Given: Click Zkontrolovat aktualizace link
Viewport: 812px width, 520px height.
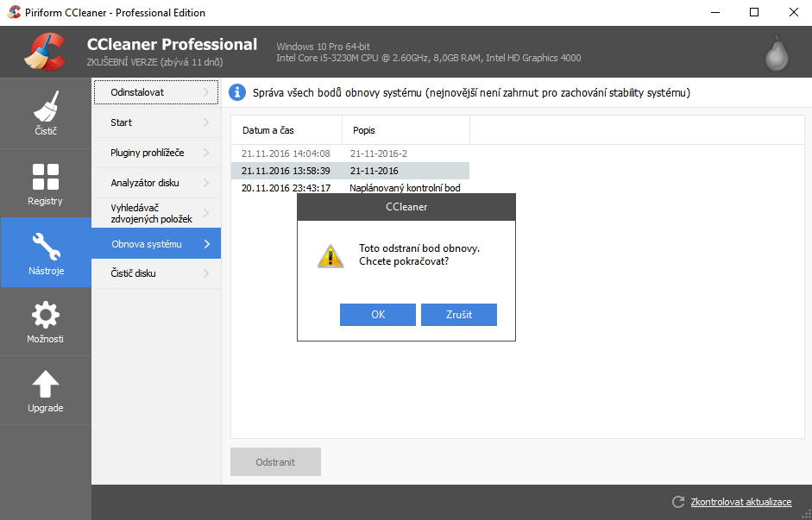Looking at the screenshot, I should tap(741, 502).
